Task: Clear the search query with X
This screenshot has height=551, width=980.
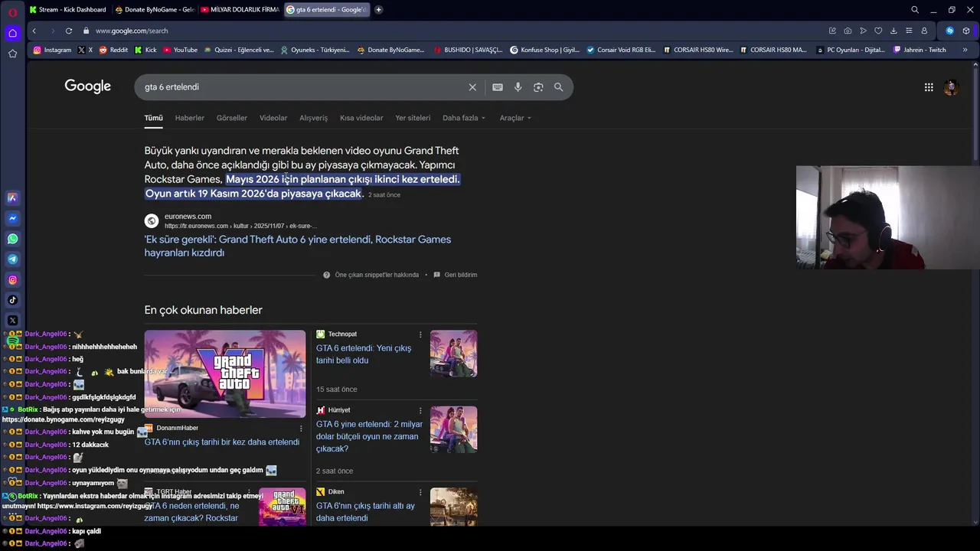Action: (472, 87)
